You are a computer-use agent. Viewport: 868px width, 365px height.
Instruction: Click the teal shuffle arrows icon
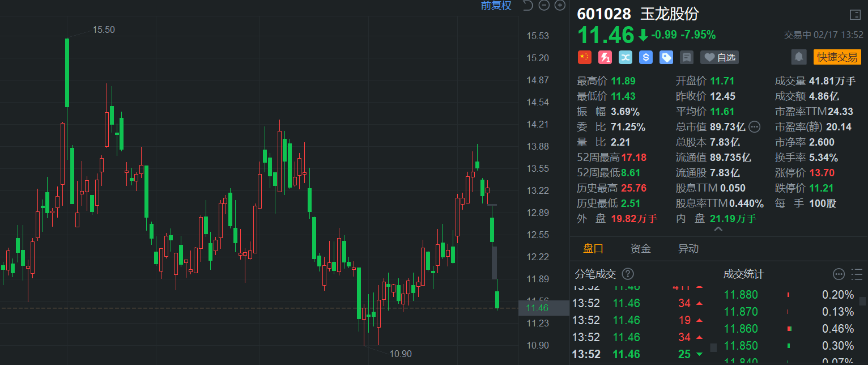point(625,57)
